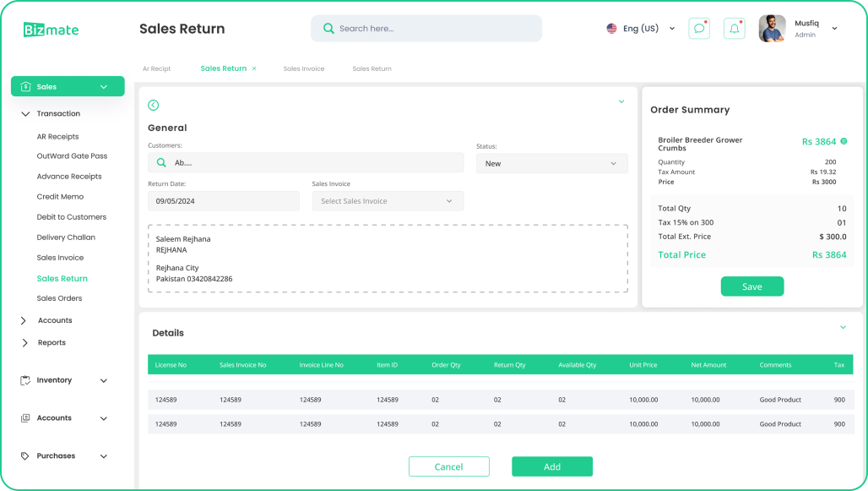Click the Bizmate logo
This screenshot has width=868, height=491.
pyautogui.click(x=51, y=30)
